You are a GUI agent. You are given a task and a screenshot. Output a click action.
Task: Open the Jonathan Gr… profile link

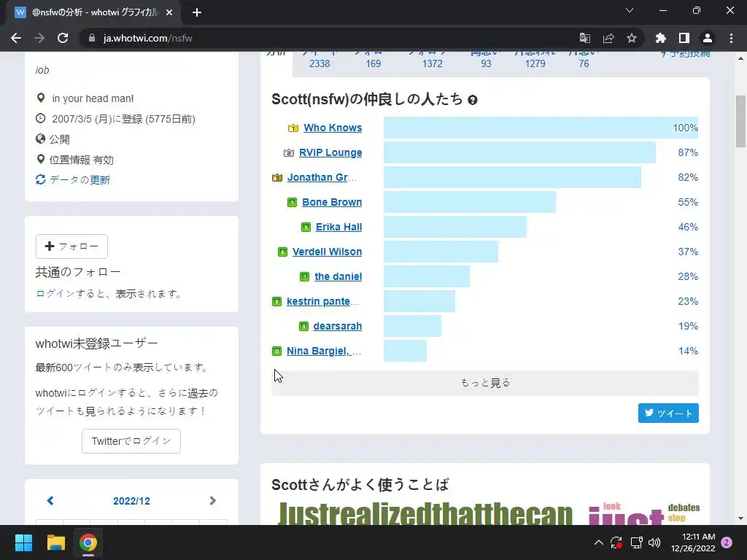tap(322, 177)
